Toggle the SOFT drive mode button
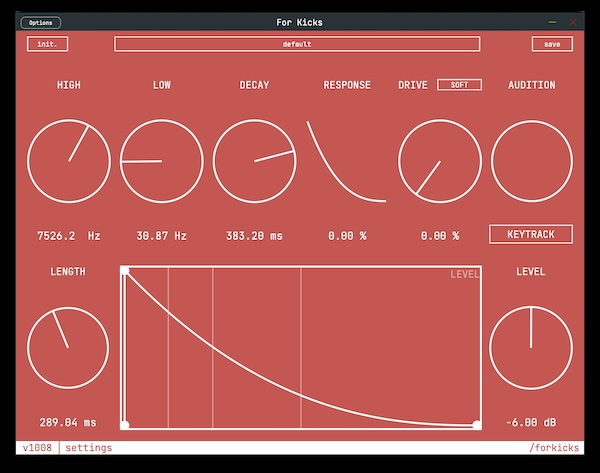This screenshot has height=473, width=600. (x=459, y=85)
